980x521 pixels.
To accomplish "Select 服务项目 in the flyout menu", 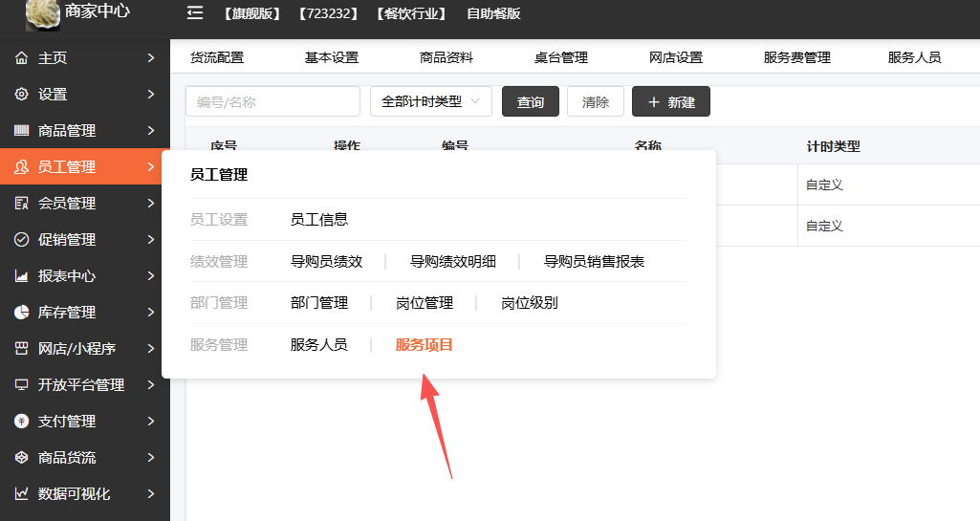I will click(424, 345).
